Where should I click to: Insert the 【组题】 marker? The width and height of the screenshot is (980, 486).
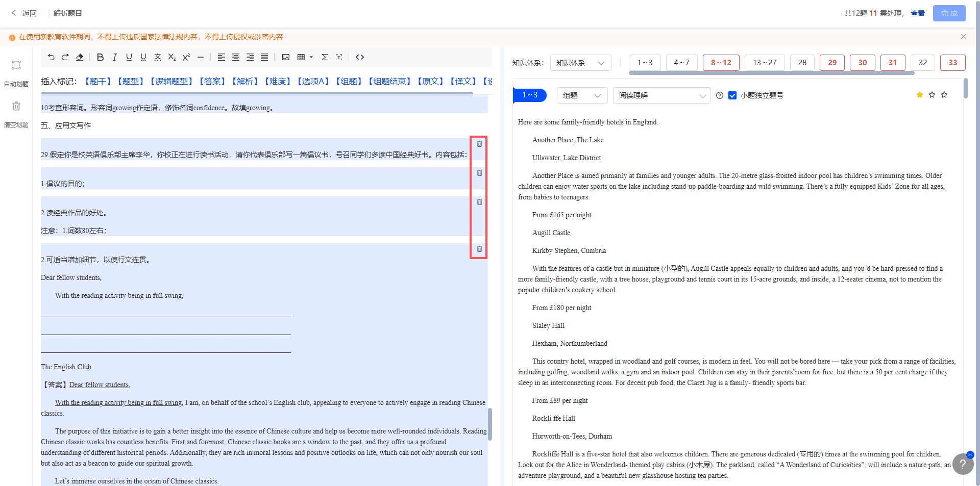point(349,82)
